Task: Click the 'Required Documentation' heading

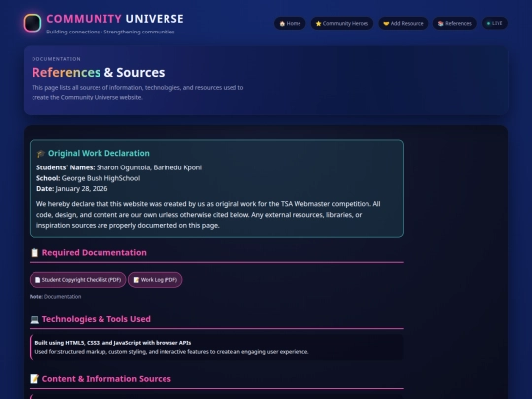Action: [x=95, y=253]
